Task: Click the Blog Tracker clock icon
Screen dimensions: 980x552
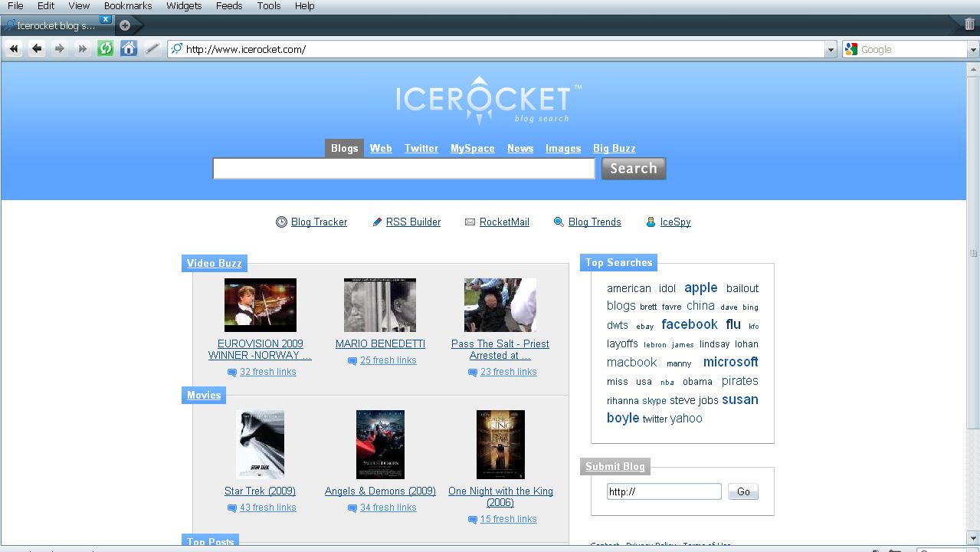Action: (x=282, y=222)
